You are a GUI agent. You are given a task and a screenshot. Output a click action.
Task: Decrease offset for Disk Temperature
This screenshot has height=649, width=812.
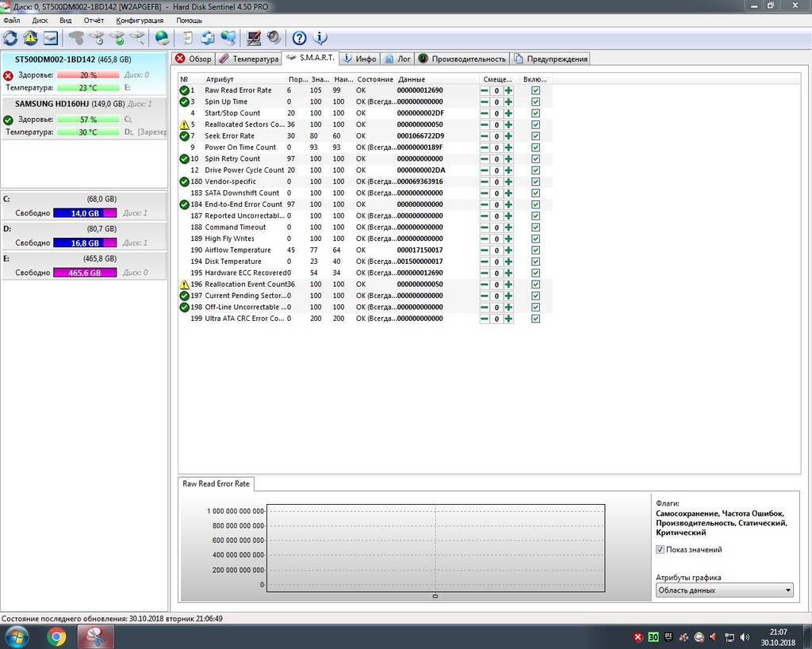[485, 262]
